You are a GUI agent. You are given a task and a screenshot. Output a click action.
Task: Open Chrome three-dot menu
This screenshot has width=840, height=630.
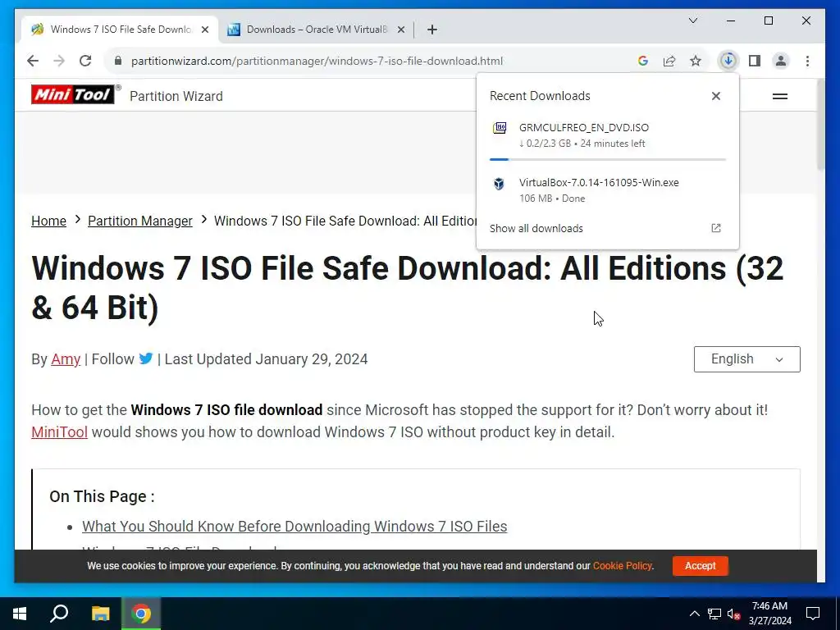point(807,61)
